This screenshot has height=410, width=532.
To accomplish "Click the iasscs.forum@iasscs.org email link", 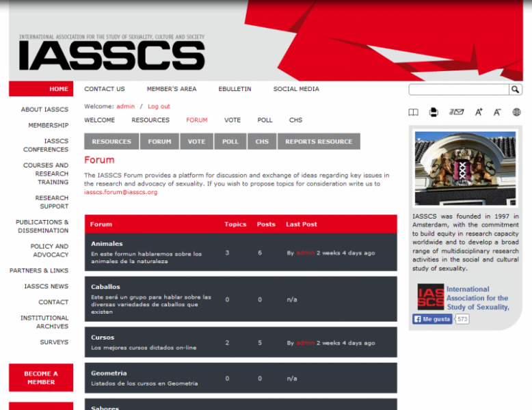I will pos(121,192).
